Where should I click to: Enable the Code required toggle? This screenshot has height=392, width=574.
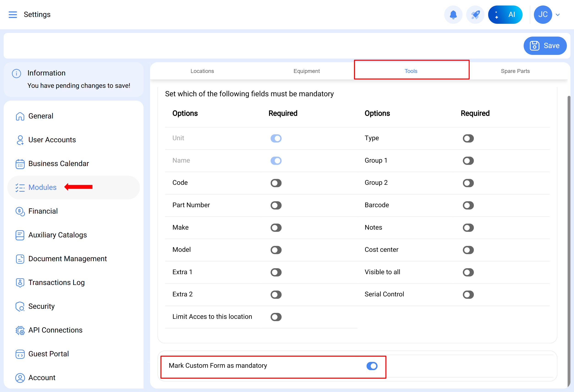point(276,183)
